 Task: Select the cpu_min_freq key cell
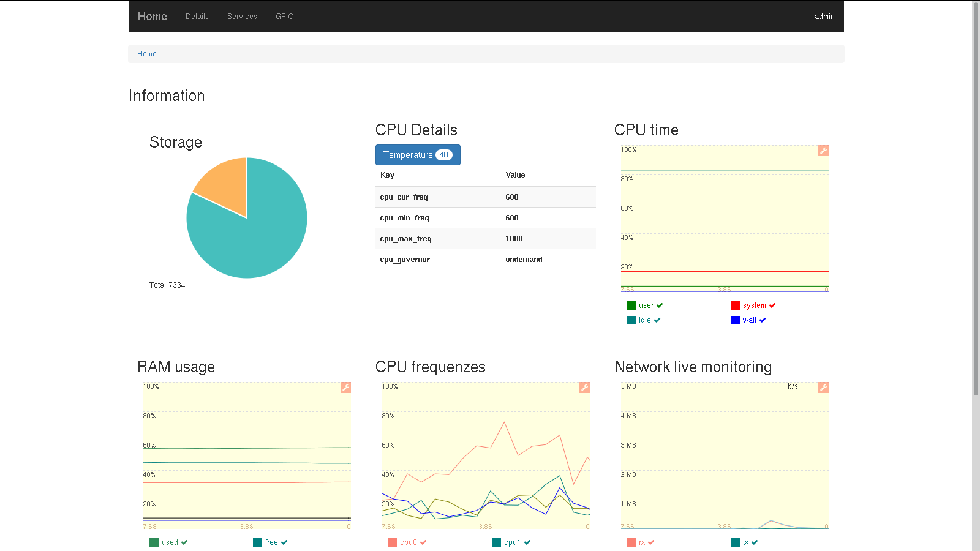click(438, 218)
